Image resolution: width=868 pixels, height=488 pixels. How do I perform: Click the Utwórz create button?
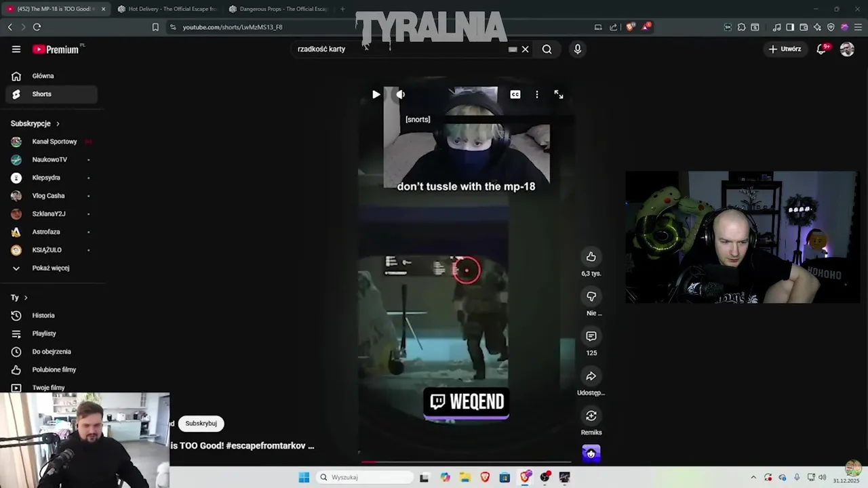click(x=785, y=49)
